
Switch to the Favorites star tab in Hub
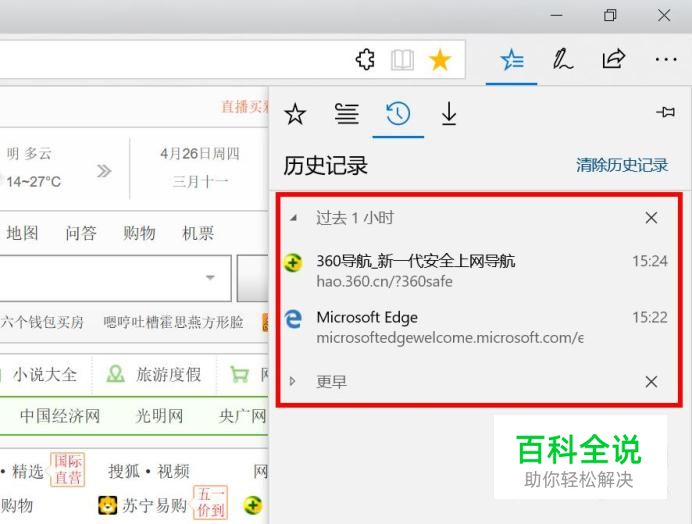[x=295, y=114]
